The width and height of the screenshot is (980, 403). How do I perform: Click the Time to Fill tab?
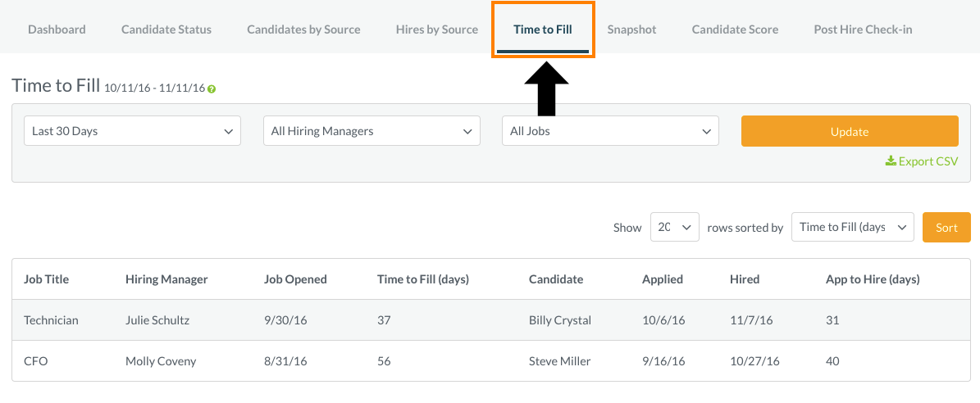pos(543,29)
